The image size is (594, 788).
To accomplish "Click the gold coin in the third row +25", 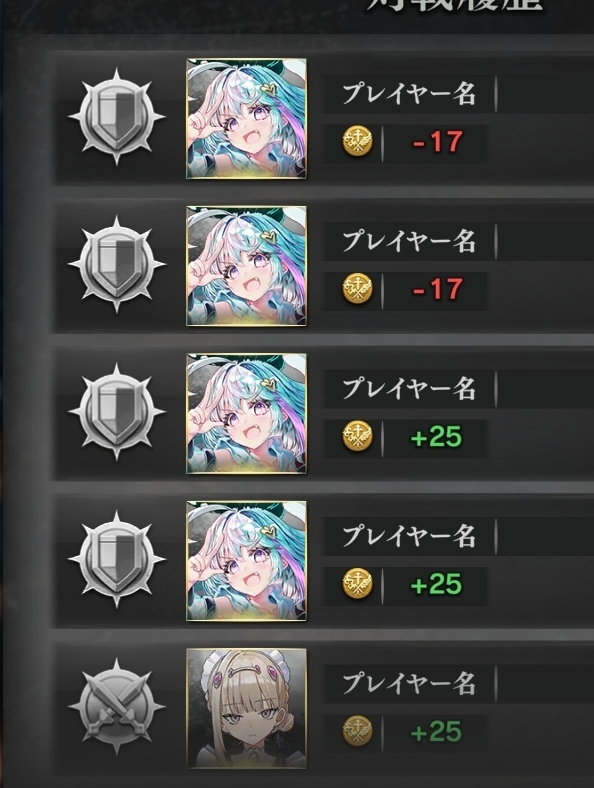I will point(358,436).
